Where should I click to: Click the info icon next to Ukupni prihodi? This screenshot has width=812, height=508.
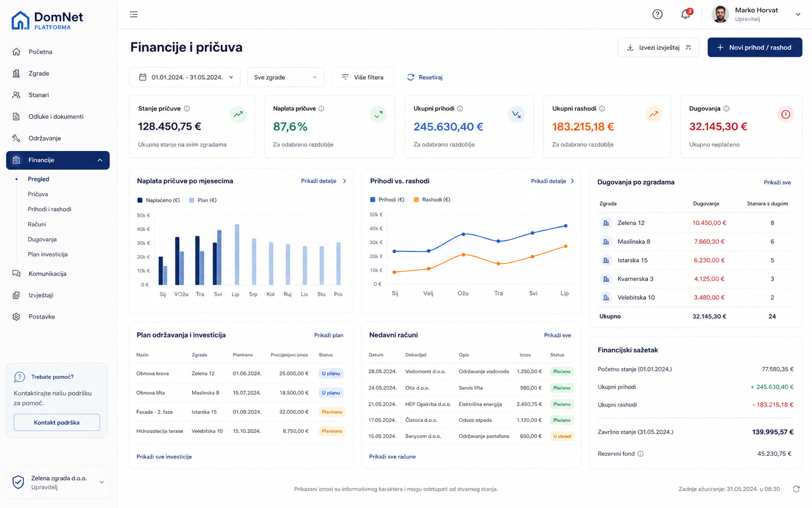460,109
